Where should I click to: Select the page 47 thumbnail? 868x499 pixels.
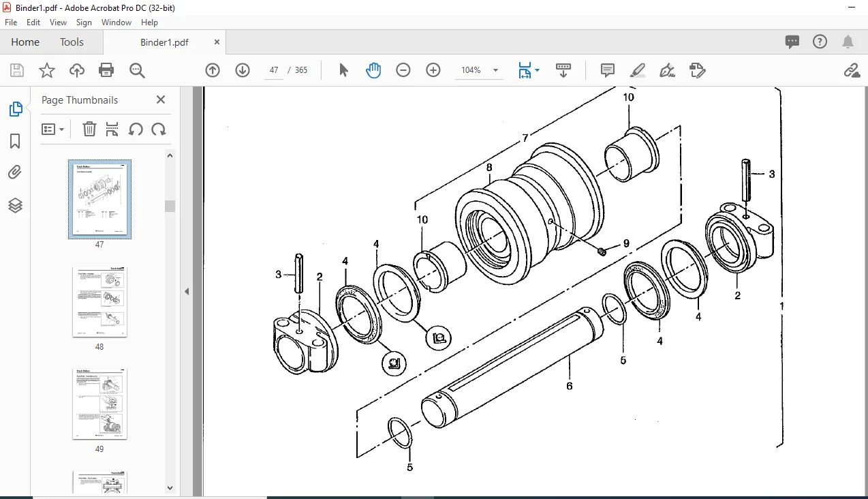99,199
